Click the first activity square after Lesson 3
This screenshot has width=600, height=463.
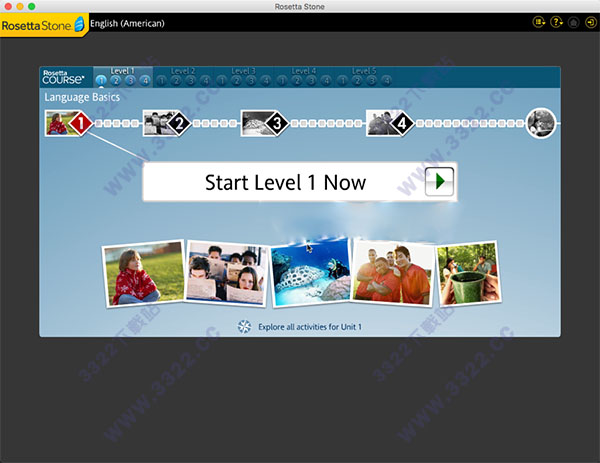[x=295, y=123]
